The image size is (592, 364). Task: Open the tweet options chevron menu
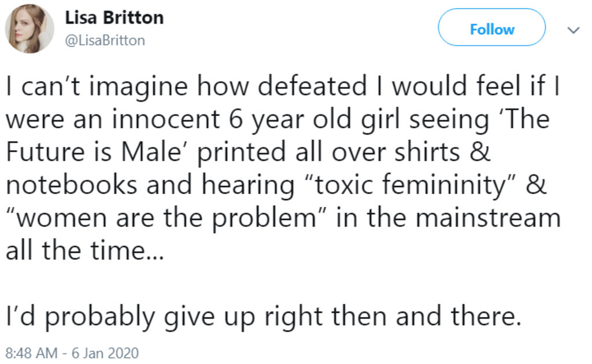574,30
